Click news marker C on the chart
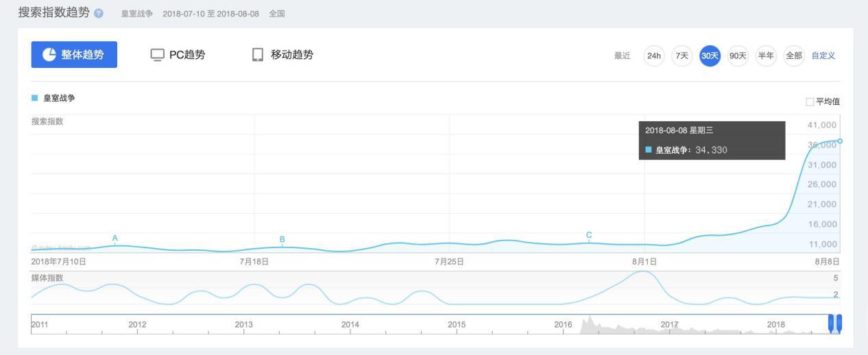The width and height of the screenshot is (868, 355). [x=589, y=236]
